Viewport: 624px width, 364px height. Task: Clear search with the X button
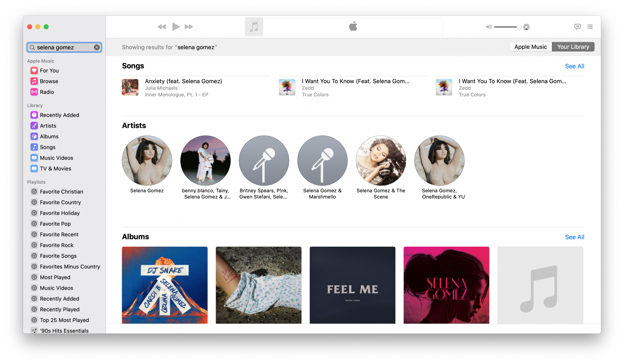tap(97, 47)
